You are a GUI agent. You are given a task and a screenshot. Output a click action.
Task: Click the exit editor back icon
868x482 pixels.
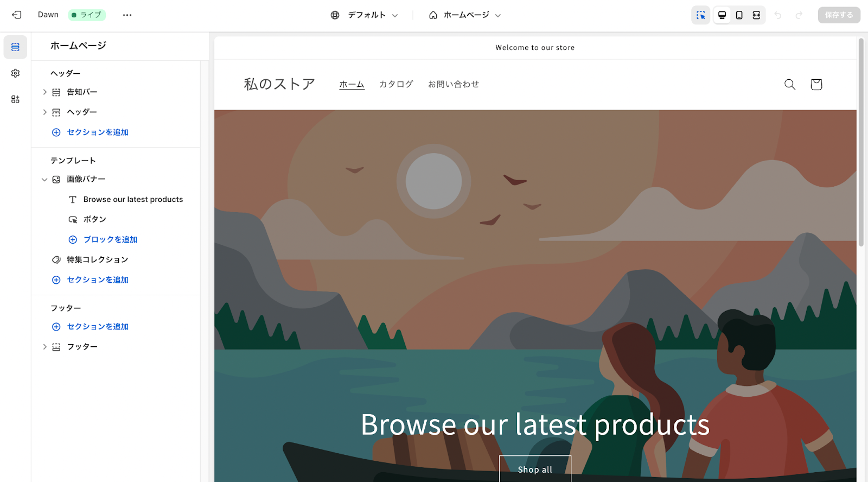(x=17, y=15)
